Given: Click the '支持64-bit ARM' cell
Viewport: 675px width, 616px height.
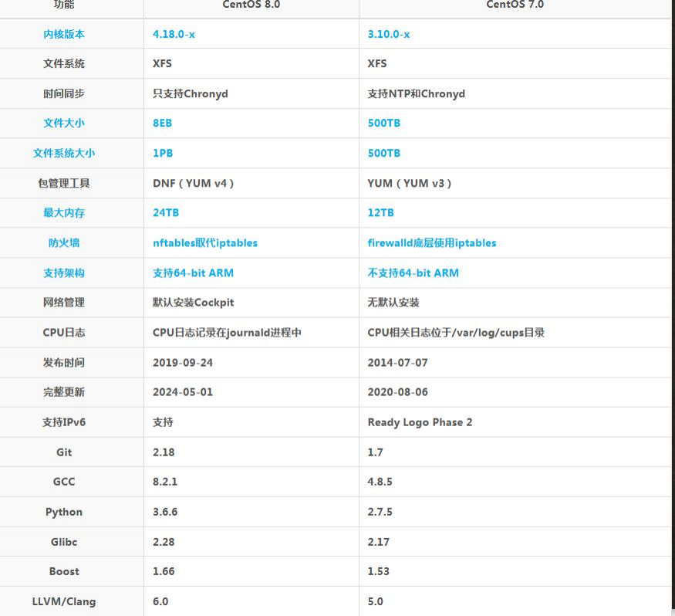Looking at the screenshot, I should [x=193, y=272].
